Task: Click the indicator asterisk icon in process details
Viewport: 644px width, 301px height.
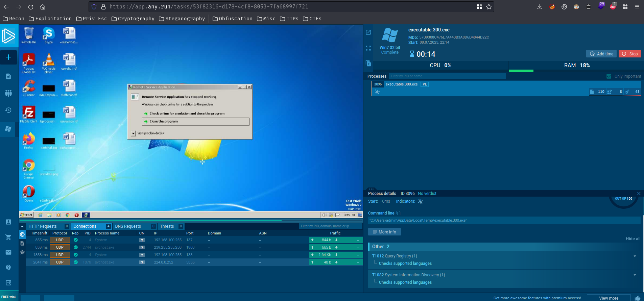Action: 421,201
